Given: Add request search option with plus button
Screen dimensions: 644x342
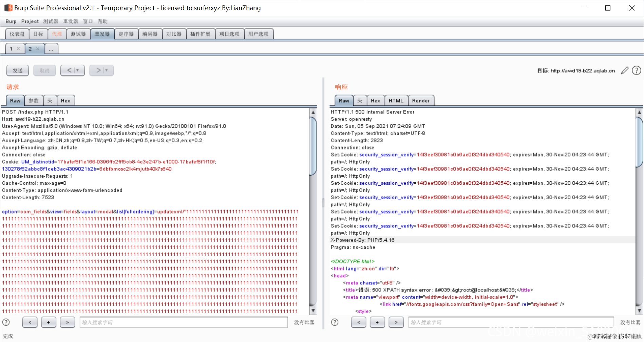Looking at the screenshot, I should click(x=49, y=322).
